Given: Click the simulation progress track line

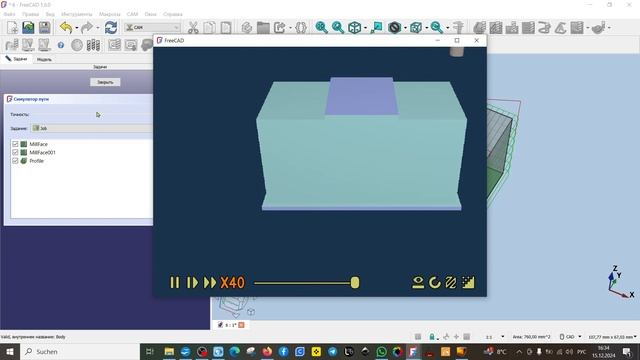Looking at the screenshot, I should coord(302,282).
